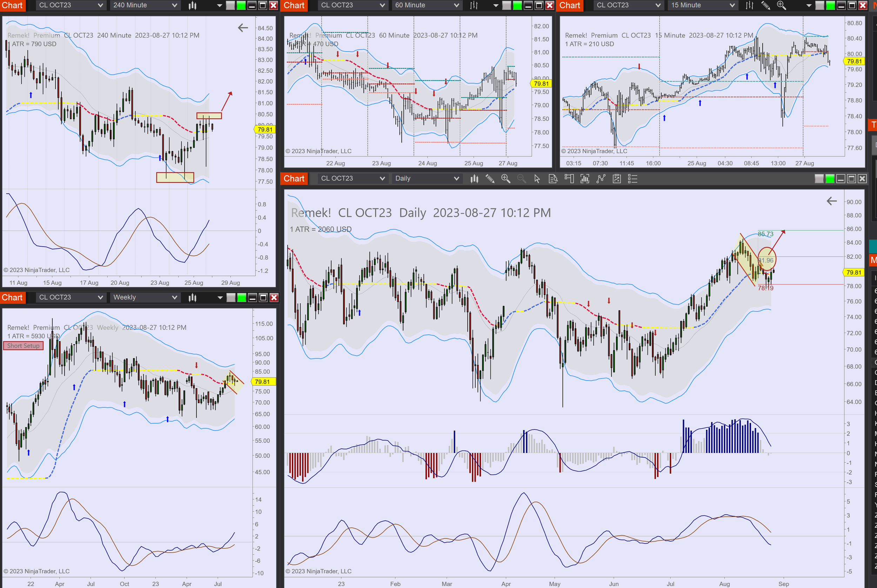Viewport: 877px width, 588px height.
Task: Click the Chart tab of the Weekly window
Action: (12, 298)
